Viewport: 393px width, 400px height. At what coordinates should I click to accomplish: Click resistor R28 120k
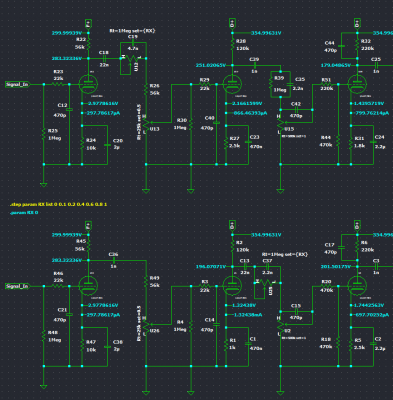tap(232, 45)
